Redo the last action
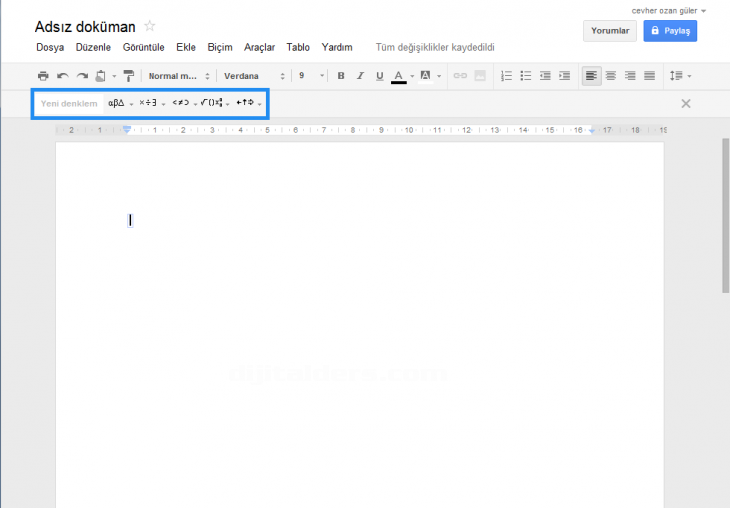 coord(82,76)
